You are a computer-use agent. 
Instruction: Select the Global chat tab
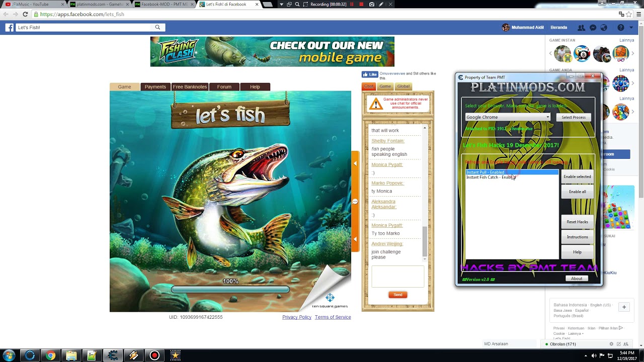(404, 86)
